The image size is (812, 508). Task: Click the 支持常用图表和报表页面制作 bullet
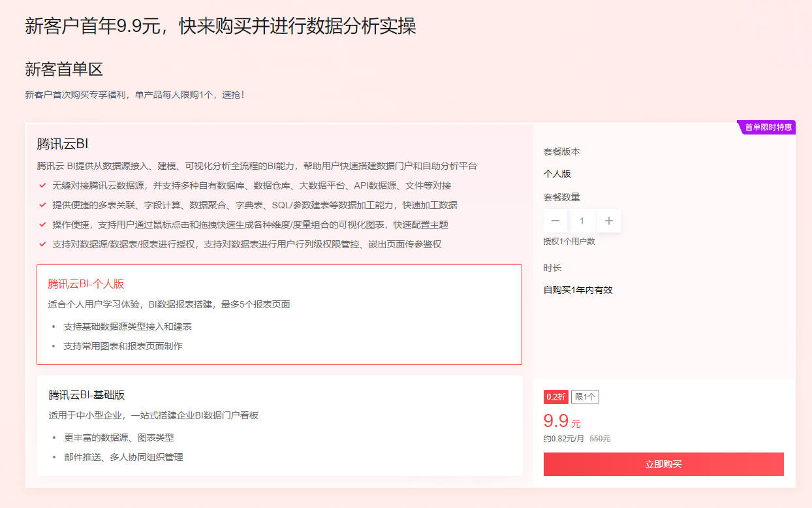[123, 346]
